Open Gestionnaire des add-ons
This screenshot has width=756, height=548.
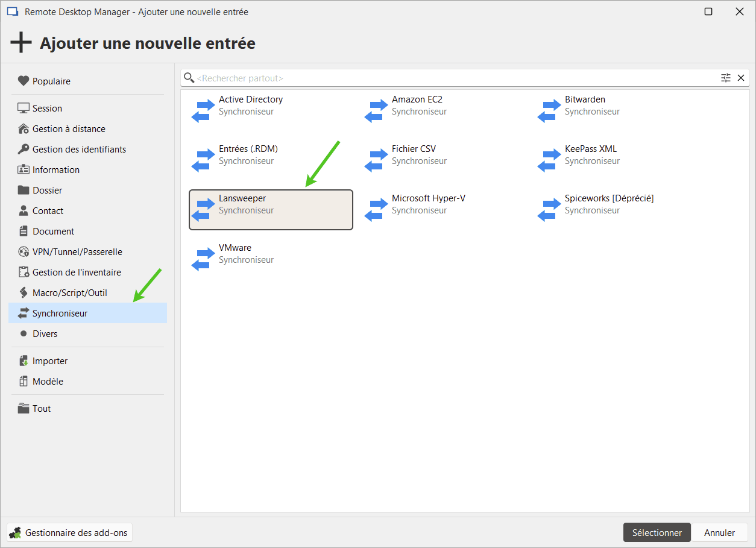(69, 532)
